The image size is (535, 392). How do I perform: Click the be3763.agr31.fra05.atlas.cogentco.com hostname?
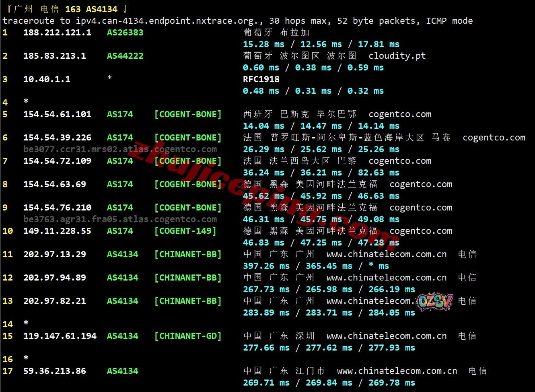pyautogui.click(x=120, y=219)
